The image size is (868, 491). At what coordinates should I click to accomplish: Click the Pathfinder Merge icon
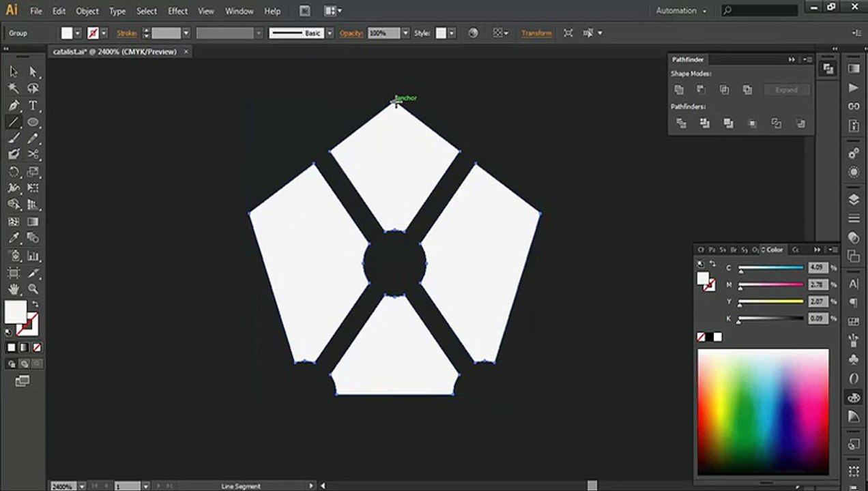(x=729, y=123)
